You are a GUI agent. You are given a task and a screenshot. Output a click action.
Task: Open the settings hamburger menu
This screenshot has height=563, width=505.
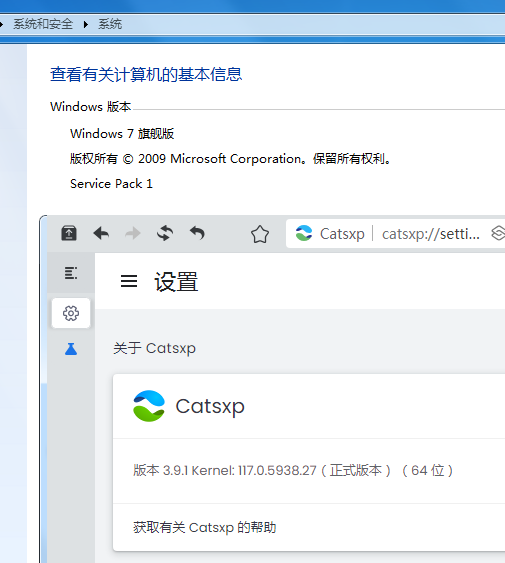[x=129, y=281]
